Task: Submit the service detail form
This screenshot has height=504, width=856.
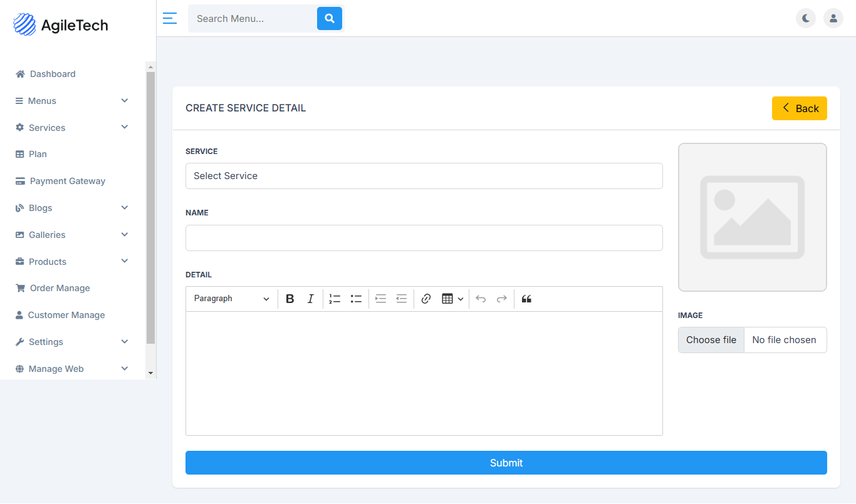Action: pos(506,463)
